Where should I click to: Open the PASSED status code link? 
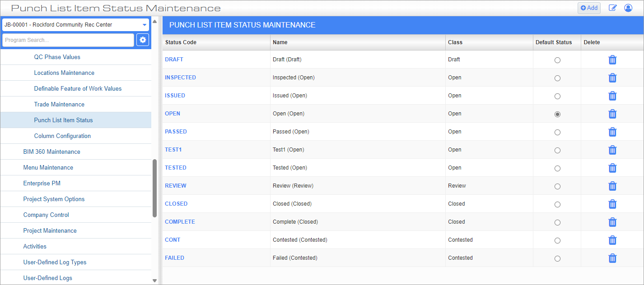(176, 131)
